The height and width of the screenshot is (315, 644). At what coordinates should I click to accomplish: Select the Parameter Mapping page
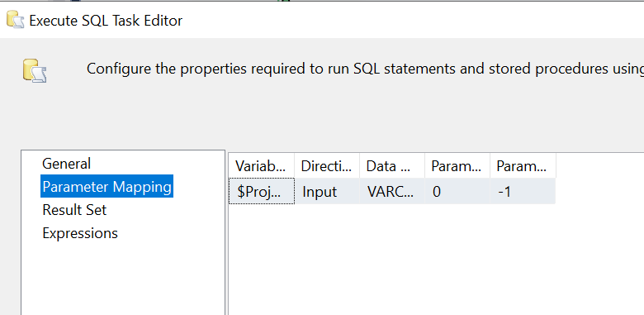click(x=107, y=187)
